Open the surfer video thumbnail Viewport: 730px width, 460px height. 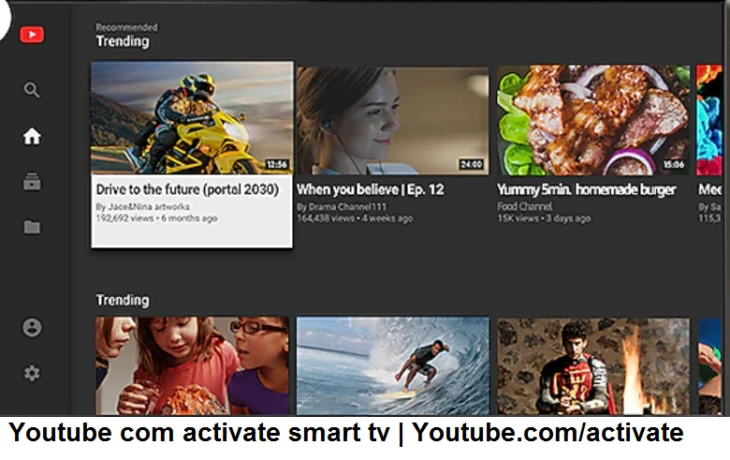(x=392, y=365)
